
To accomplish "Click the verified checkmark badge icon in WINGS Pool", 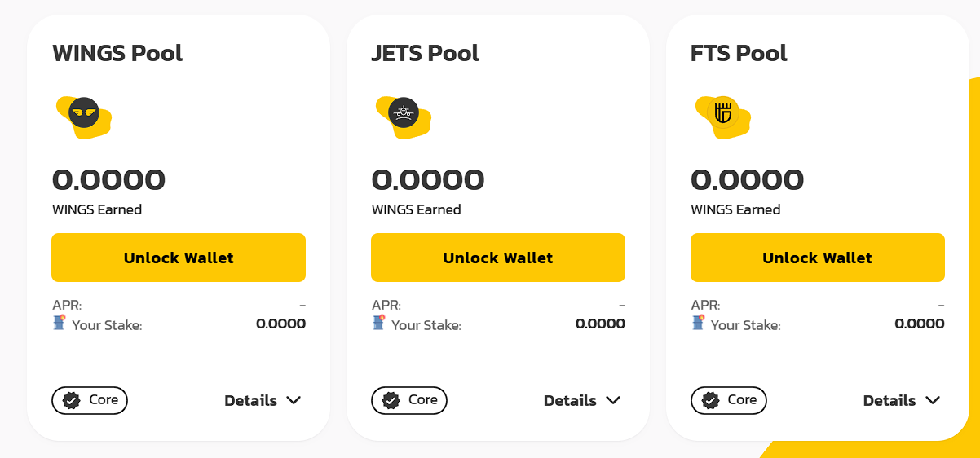I will pyautogui.click(x=72, y=400).
